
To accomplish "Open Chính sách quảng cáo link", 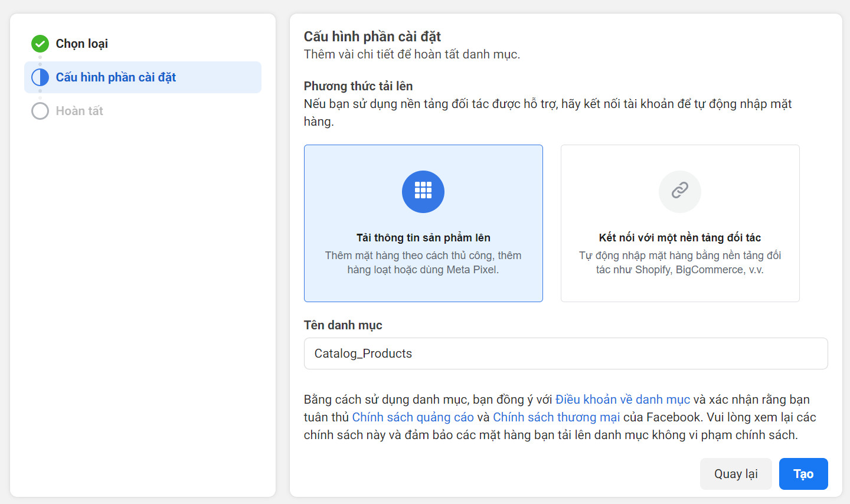I will pos(413,417).
